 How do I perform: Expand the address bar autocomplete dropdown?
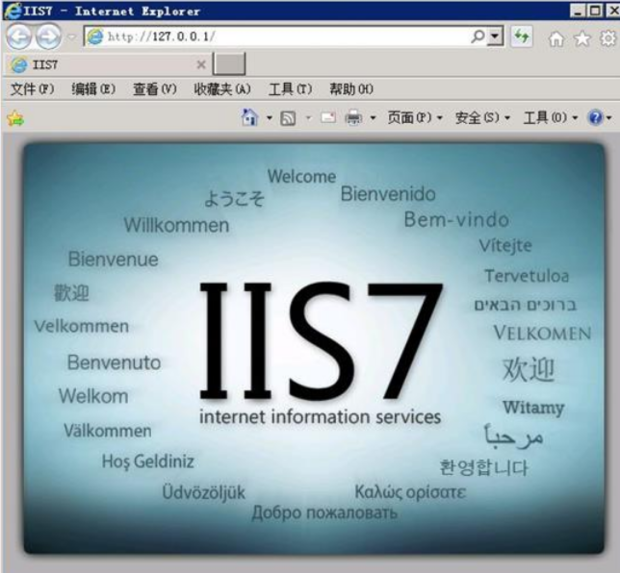[x=495, y=37]
